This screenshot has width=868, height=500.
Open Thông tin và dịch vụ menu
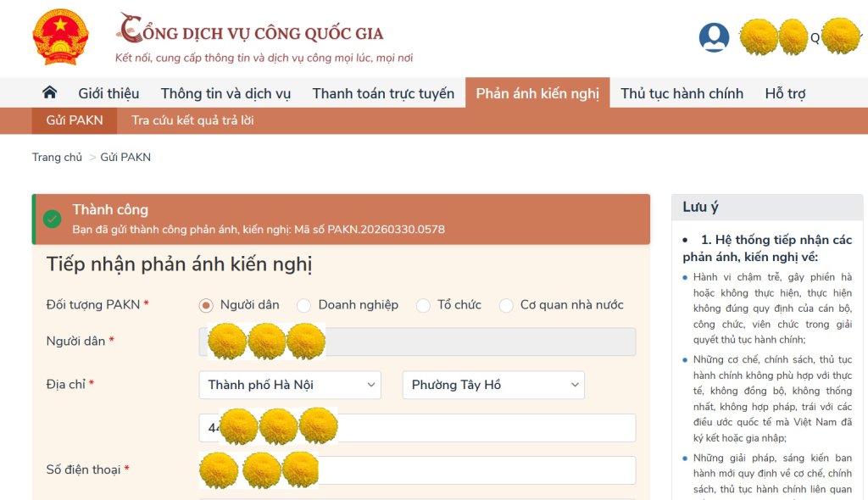point(225,93)
